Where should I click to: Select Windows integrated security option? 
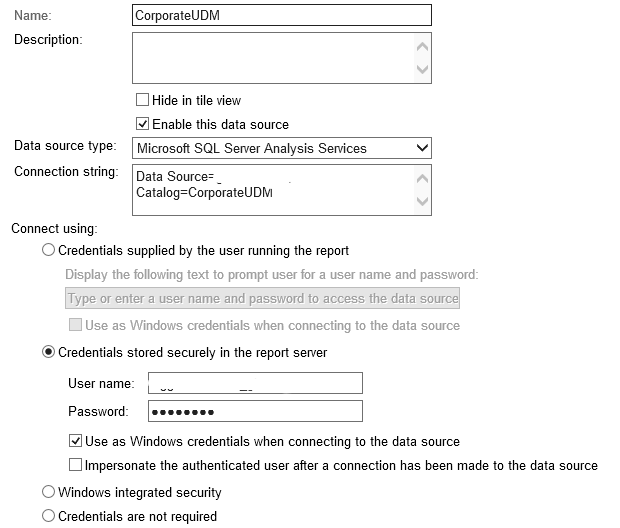[x=49, y=493]
